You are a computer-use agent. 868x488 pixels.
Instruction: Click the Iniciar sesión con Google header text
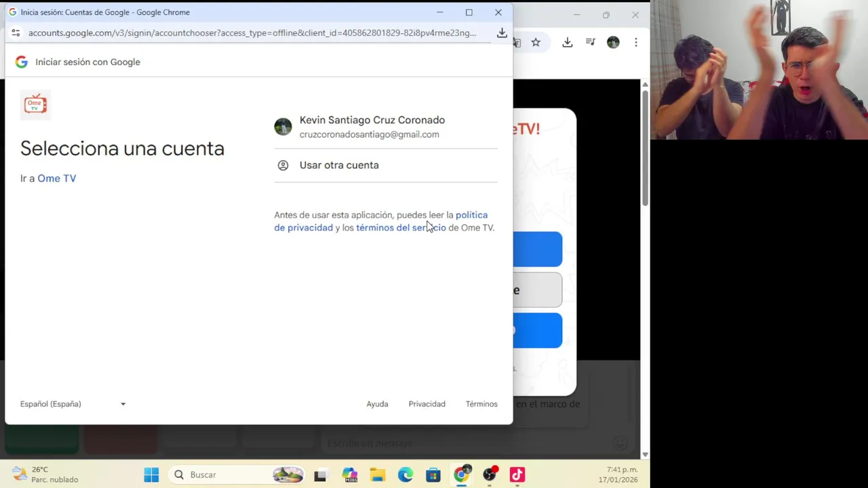tap(87, 62)
